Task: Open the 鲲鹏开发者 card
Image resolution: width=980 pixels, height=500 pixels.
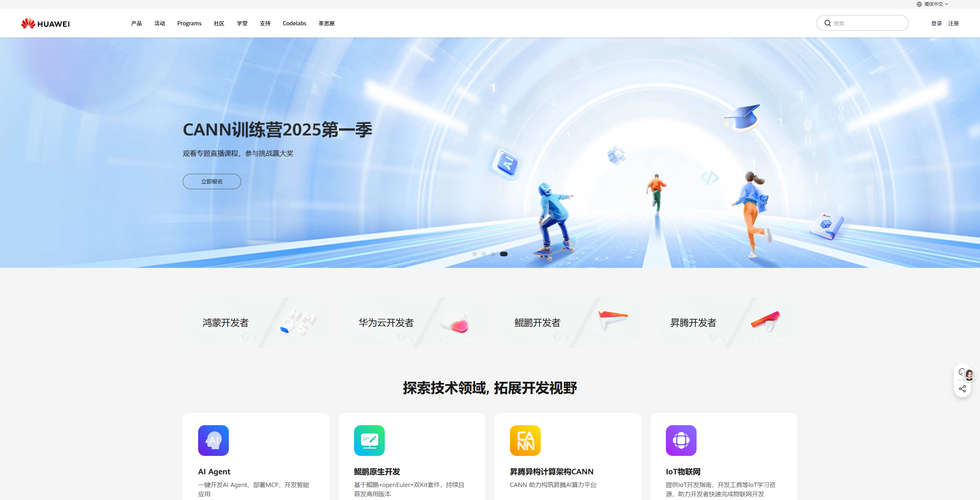Action: click(568, 322)
